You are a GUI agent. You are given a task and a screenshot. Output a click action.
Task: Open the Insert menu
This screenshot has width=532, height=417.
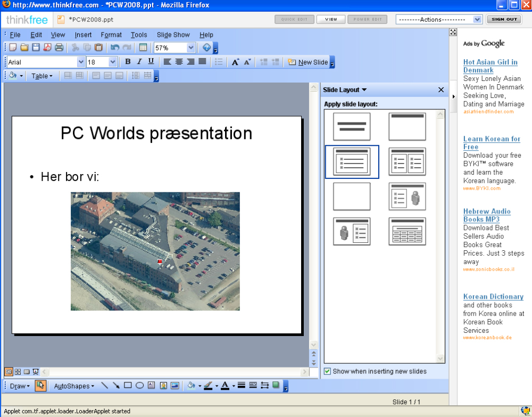tap(83, 35)
